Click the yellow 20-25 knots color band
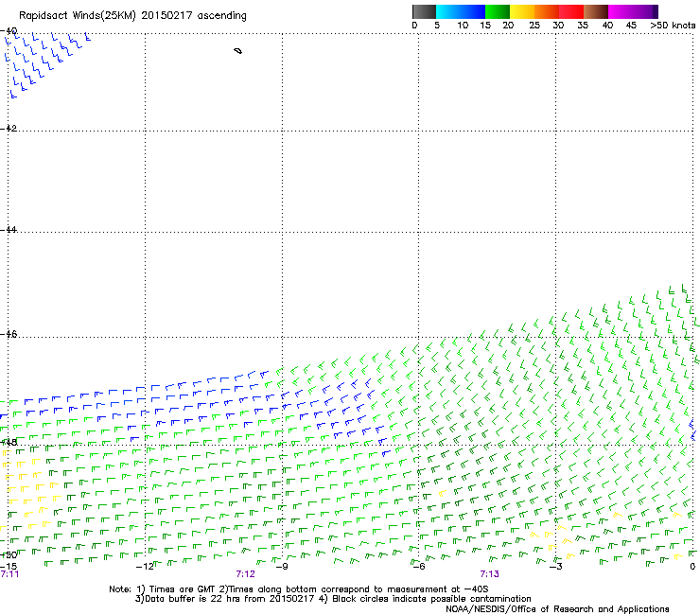The height and width of the screenshot is (615, 700). point(522,11)
